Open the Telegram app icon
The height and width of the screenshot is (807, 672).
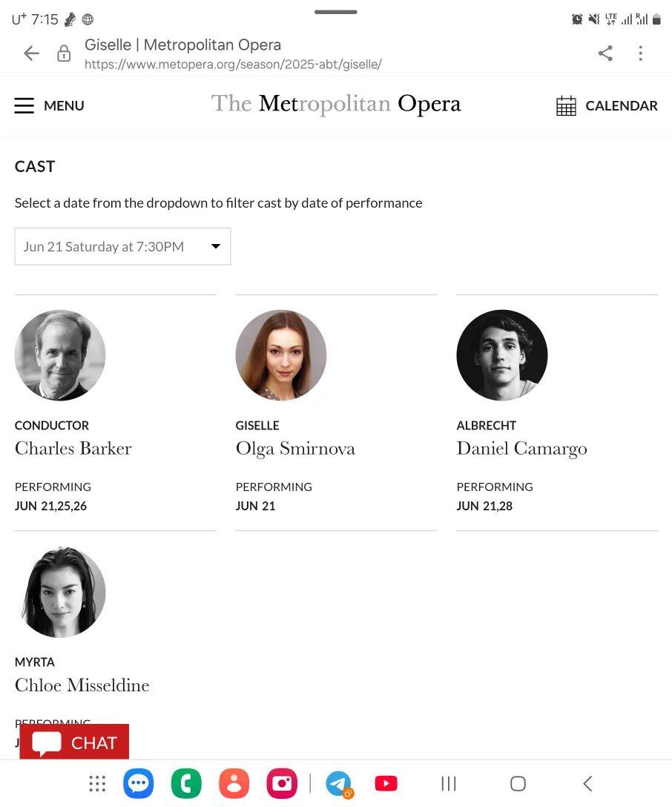pos(338,783)
